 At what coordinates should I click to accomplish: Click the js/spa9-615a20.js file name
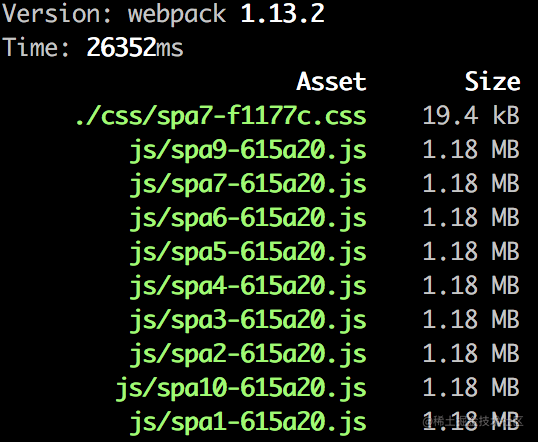(x=248, y=150)
